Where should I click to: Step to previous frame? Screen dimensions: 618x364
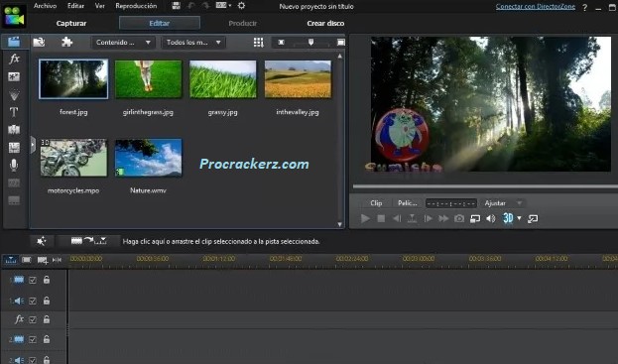[397, 218]
